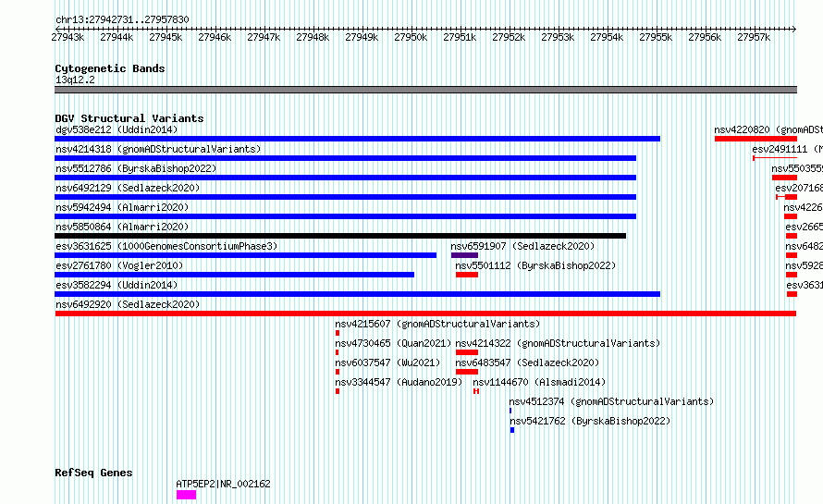823x504 pixels.
Task: Click the gray 13q12.2 cytogenetic band bar
Action: (x=425, y=90)
